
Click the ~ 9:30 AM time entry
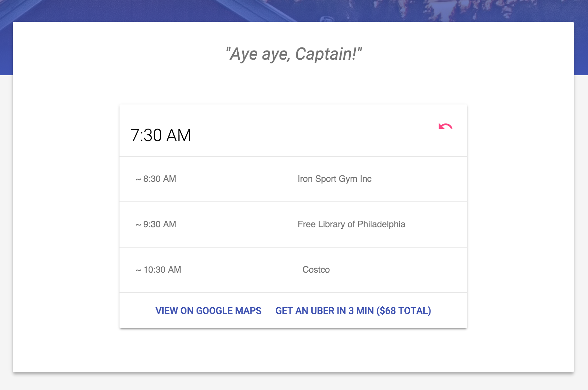[156, 224]
